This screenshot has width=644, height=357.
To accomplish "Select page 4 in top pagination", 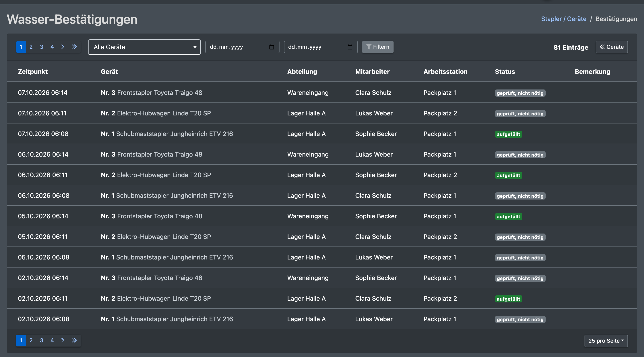I will (52, 47).
